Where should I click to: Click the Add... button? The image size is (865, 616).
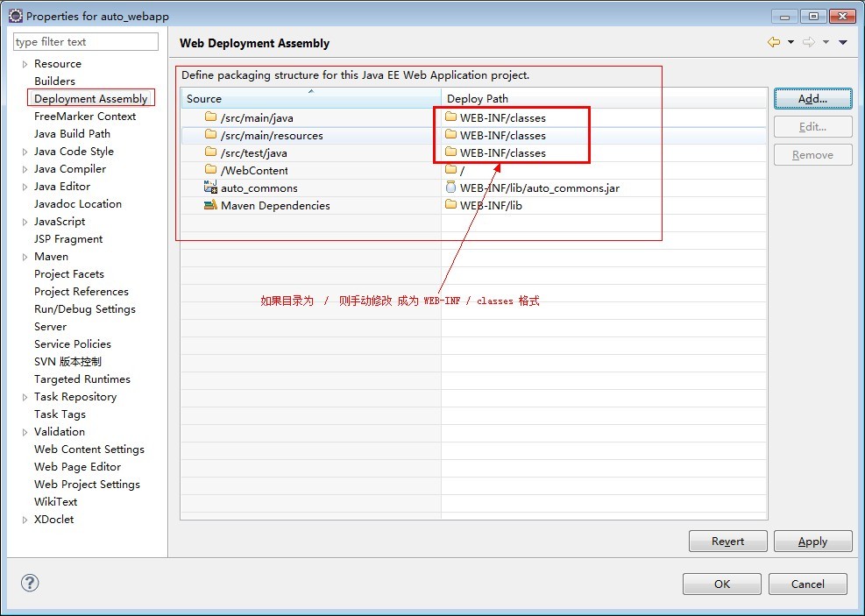pos(812,99)
